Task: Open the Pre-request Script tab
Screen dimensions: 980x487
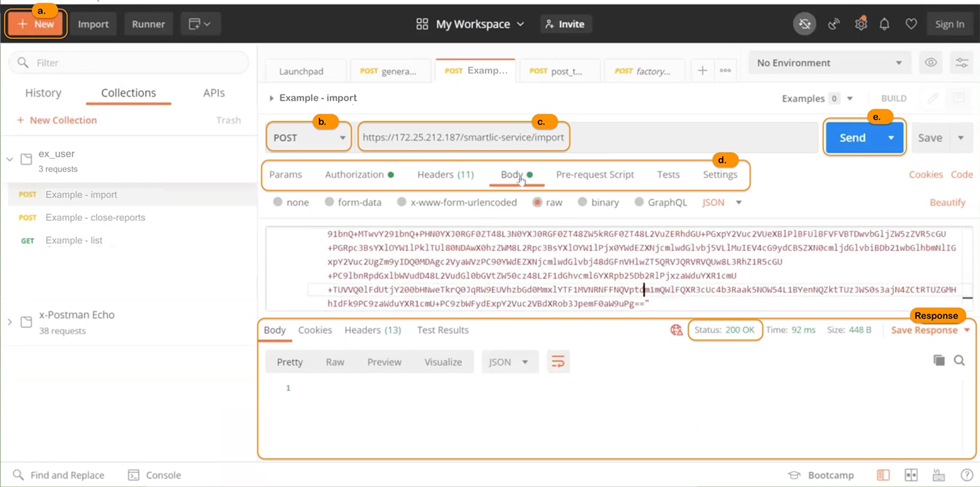Action: click(595, 175)
